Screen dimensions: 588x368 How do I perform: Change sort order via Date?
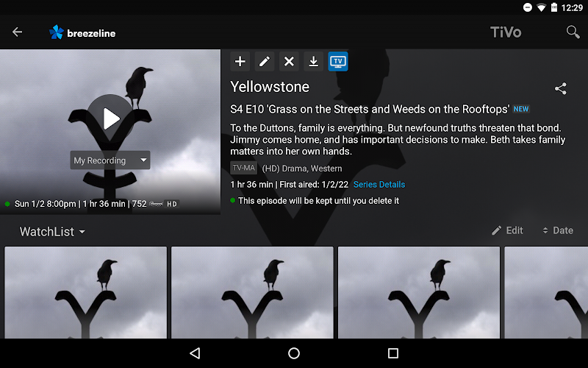558,230
